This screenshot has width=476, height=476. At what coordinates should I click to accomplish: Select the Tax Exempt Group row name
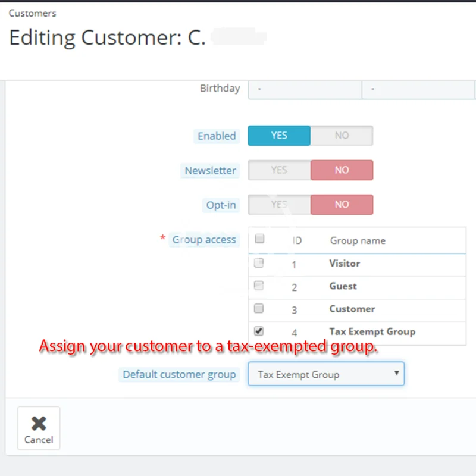click(372, 331)
